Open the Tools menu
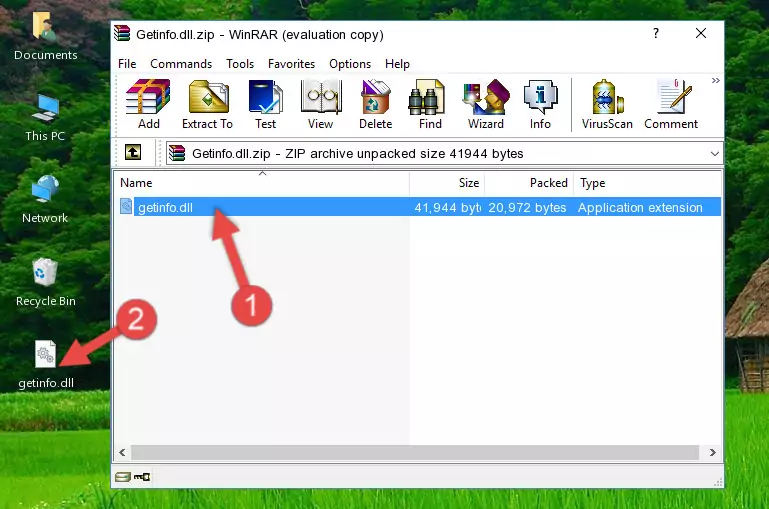The width and height of the screenshot is (769, 509). click(x=240, y=64)
